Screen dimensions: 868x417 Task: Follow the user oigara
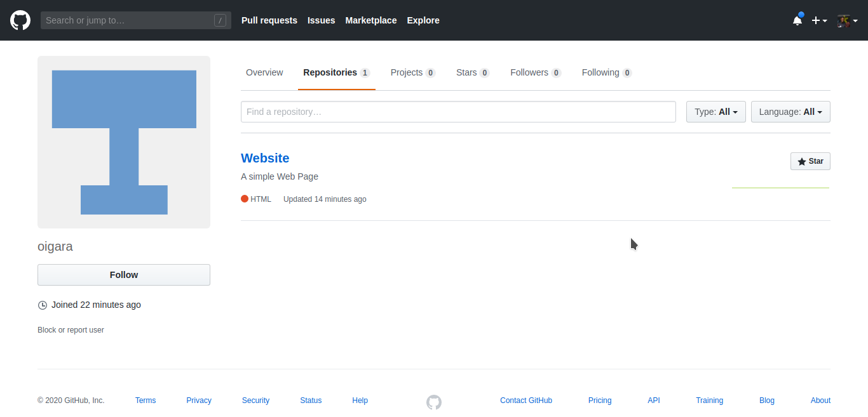(123, 274)
